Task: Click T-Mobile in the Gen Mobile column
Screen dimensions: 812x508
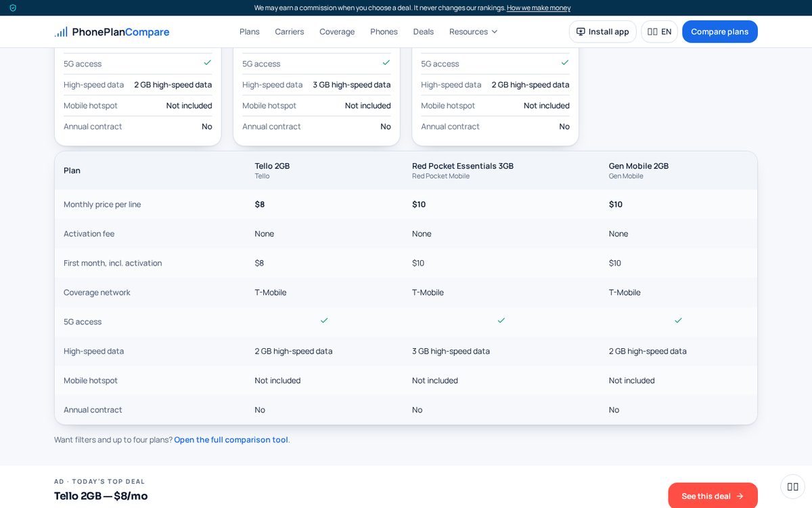Action: pyautogui.click(x=625, y=293)
